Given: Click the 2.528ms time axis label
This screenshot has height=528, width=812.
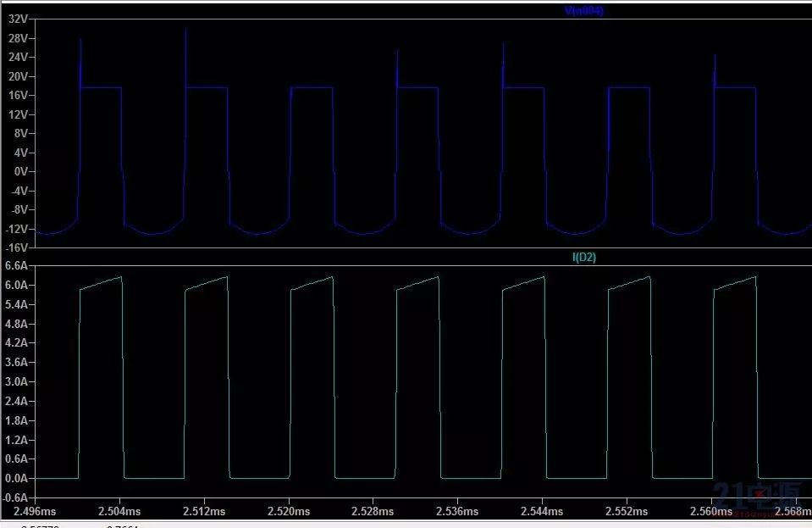Looking at the screenshot, I should [x=373, y=511].
